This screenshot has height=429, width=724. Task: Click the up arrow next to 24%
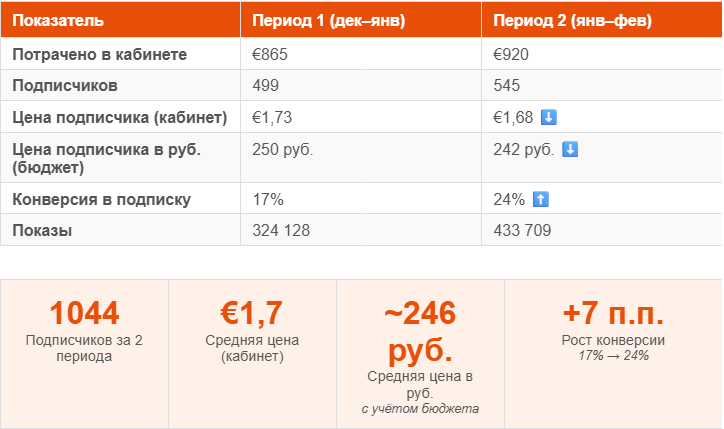[x=540, y=200]
